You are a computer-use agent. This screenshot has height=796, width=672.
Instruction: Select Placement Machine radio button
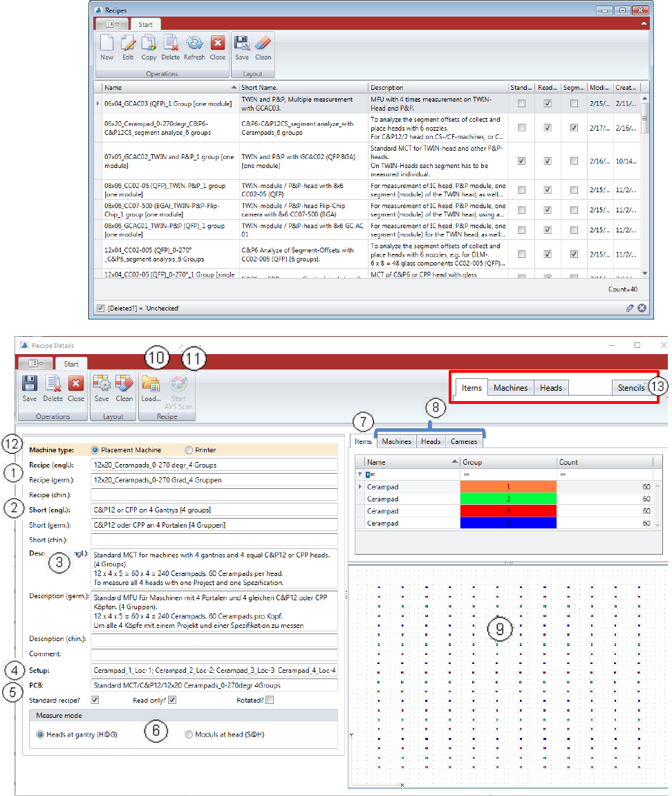pyautogui.click(x=95, y=450)
